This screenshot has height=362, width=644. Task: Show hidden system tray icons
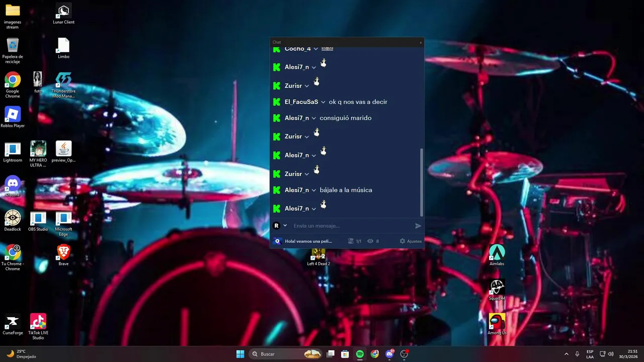pyautogui.click(x=566, y=354)
